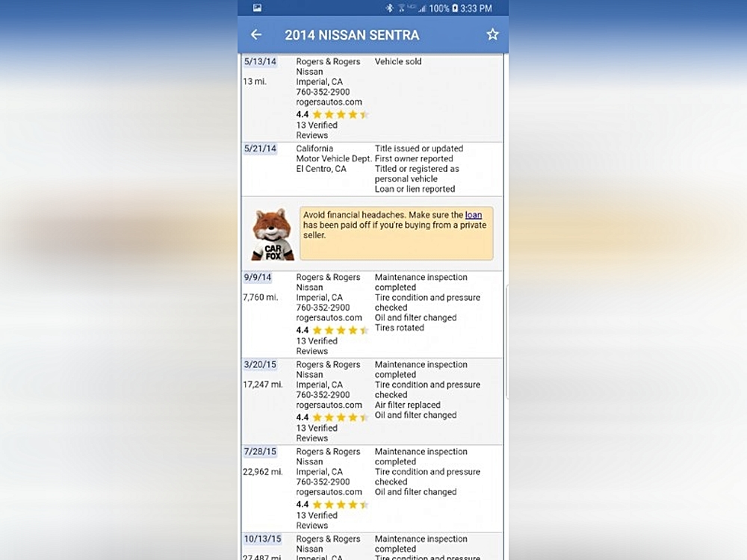Click '13 Verified Reviews' in 7/28/15 entry
The height and width of the screenshot is (560, 747).
317,520
